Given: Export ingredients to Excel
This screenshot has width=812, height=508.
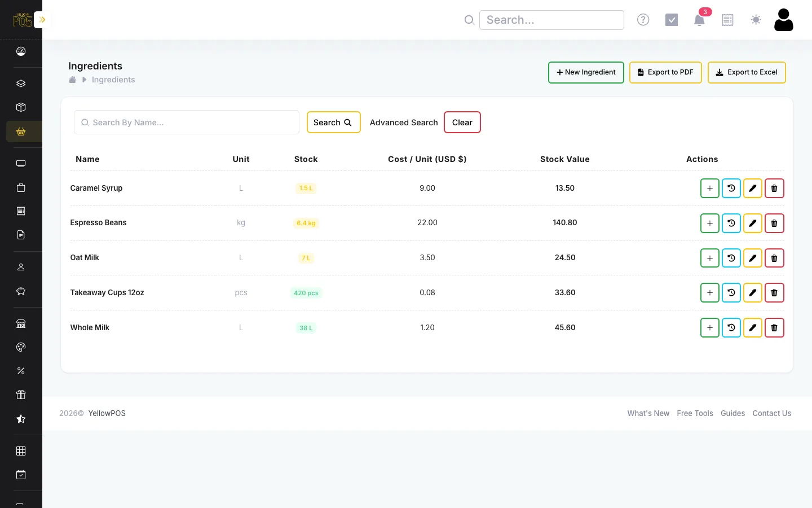Looking at the screenshot, I should coord(747,72).
